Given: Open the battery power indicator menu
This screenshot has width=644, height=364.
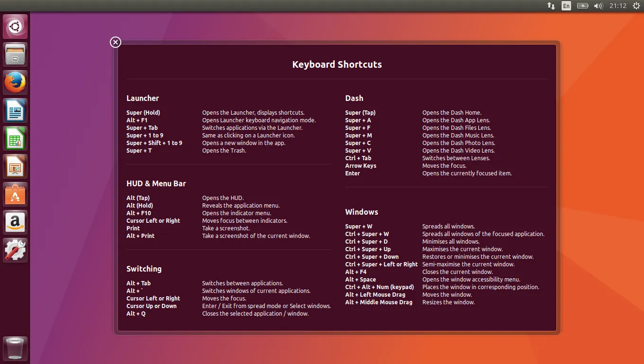Looking at the screenshot, I should (x=582, y=6).
